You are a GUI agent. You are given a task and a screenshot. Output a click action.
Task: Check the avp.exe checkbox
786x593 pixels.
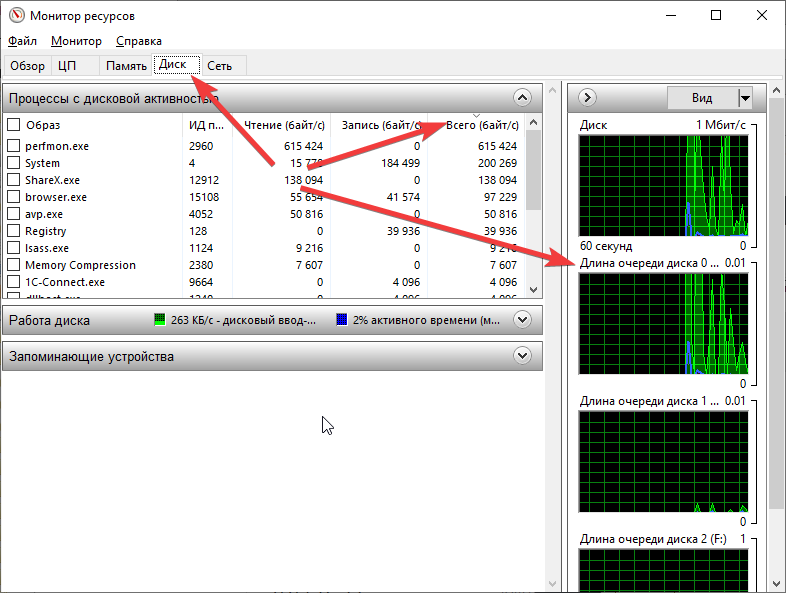click(x=14, y=214)
